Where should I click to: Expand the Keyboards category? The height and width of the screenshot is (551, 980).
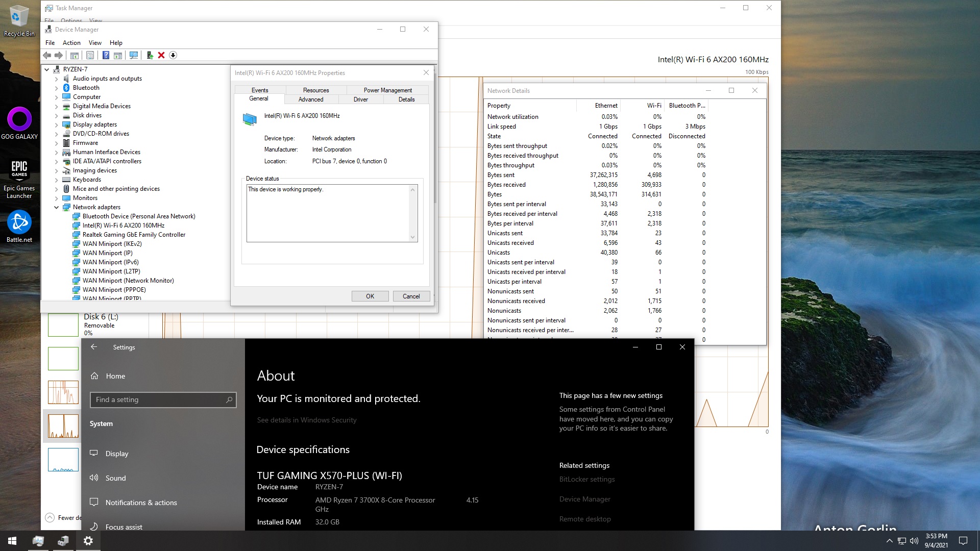(x=57, y=180)
